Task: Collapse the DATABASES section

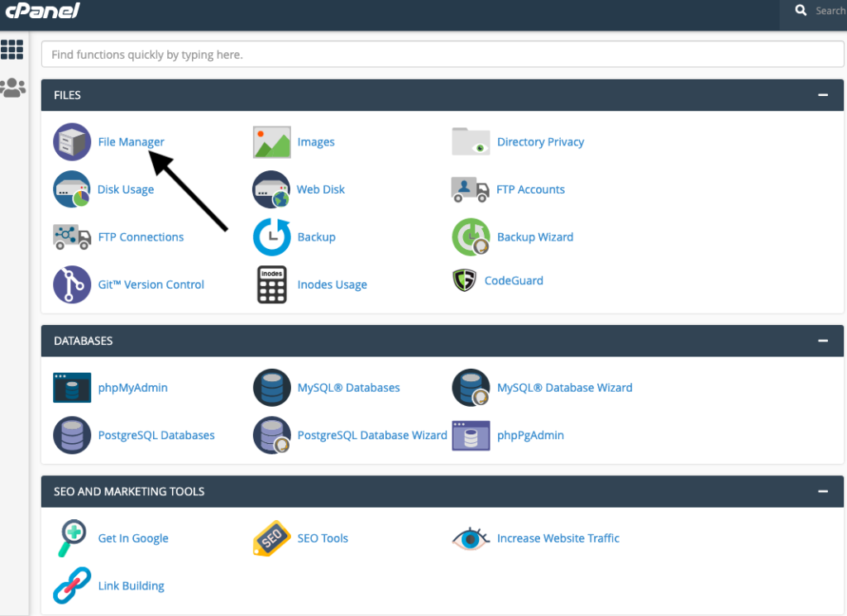Action: pos(823,341)
